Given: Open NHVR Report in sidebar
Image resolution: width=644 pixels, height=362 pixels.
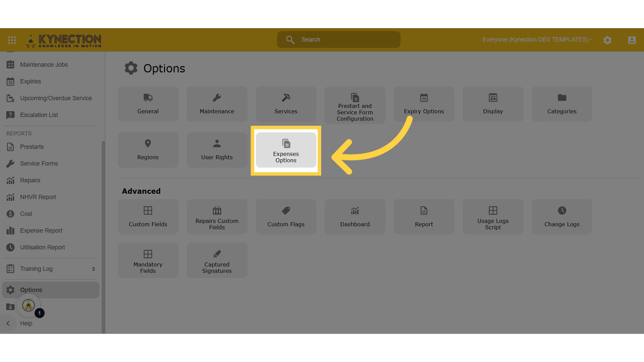Looking at the screenshot, I should tap(50, 197).
